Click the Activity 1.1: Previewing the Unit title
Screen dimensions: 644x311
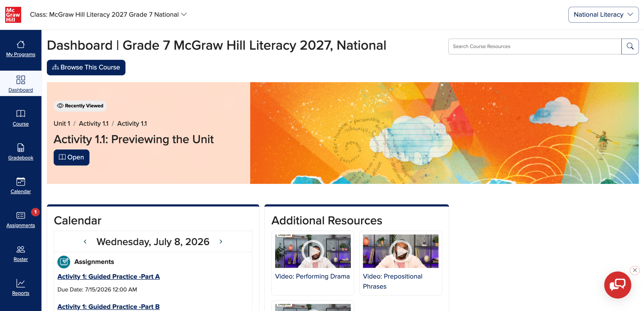pos(134,139)
